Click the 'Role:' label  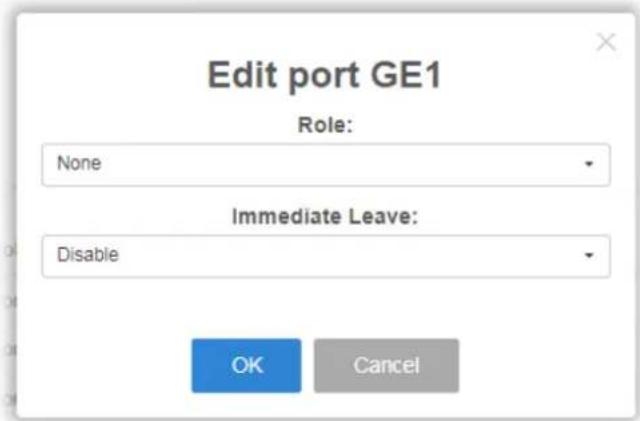(325, 125)
